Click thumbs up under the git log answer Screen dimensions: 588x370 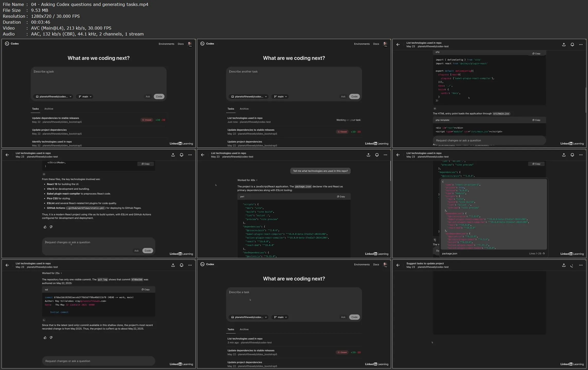tap(45, 338)
